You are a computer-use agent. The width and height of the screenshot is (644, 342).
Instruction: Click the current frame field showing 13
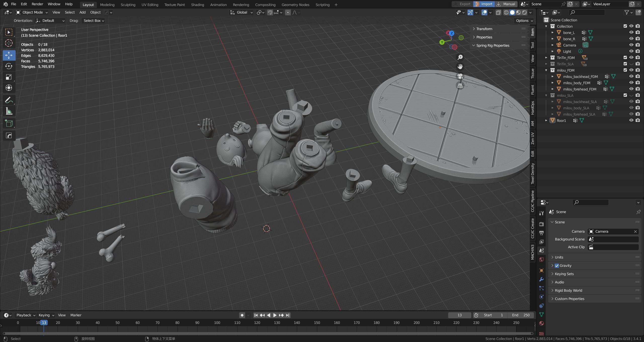(x=459, y=315)
